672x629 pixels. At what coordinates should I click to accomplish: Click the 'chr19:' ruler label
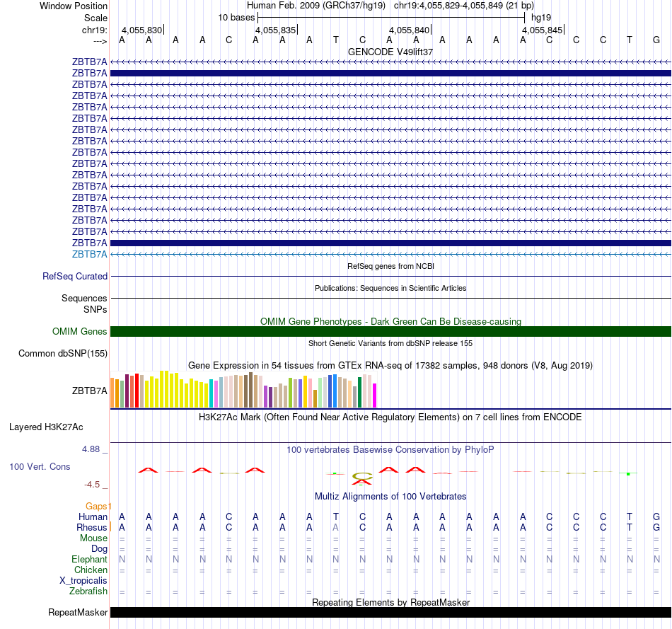[x=94, y=30]
